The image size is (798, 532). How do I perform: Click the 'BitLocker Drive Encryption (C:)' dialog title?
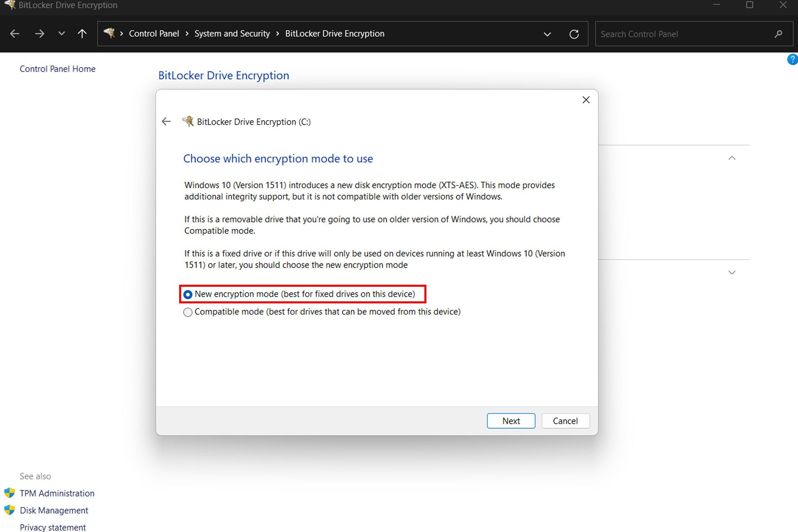(x=254, y=122)
